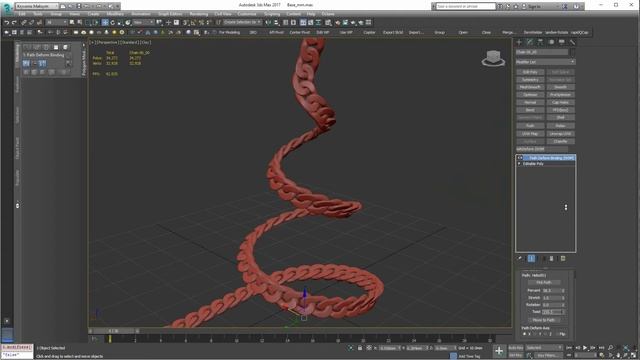640x360 pixels.
Task: Click the Mirror tool icon
Action: pos(268,22)
